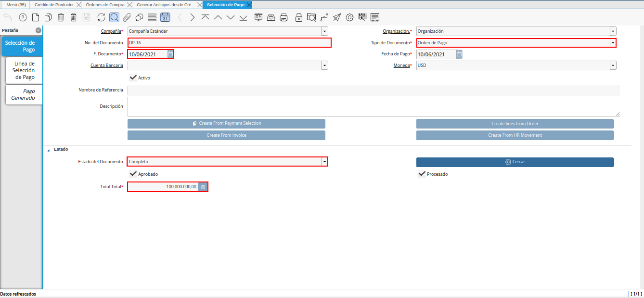Open attachments with the paperclip icon
Screen dimensions: 644x298
127,18
